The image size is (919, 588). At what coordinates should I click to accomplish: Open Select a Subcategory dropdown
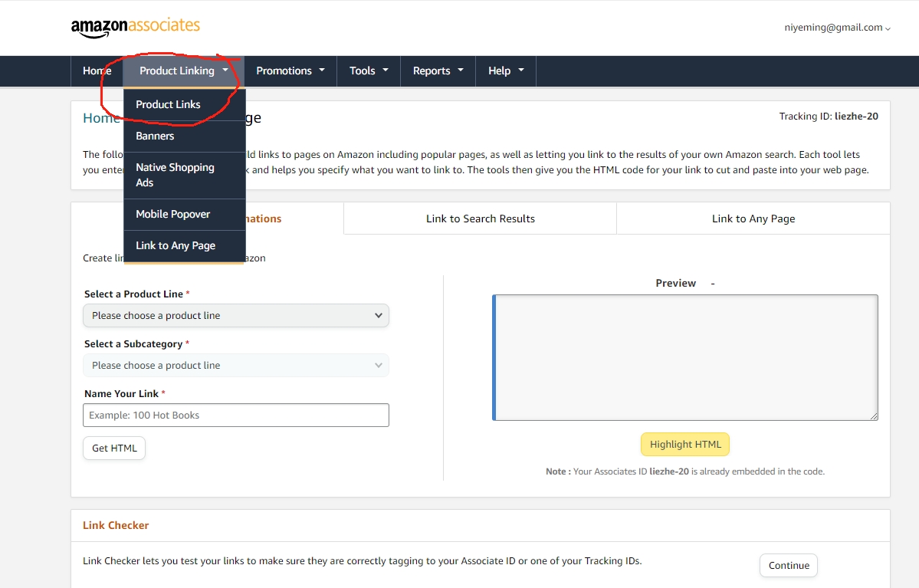point(236,365)
